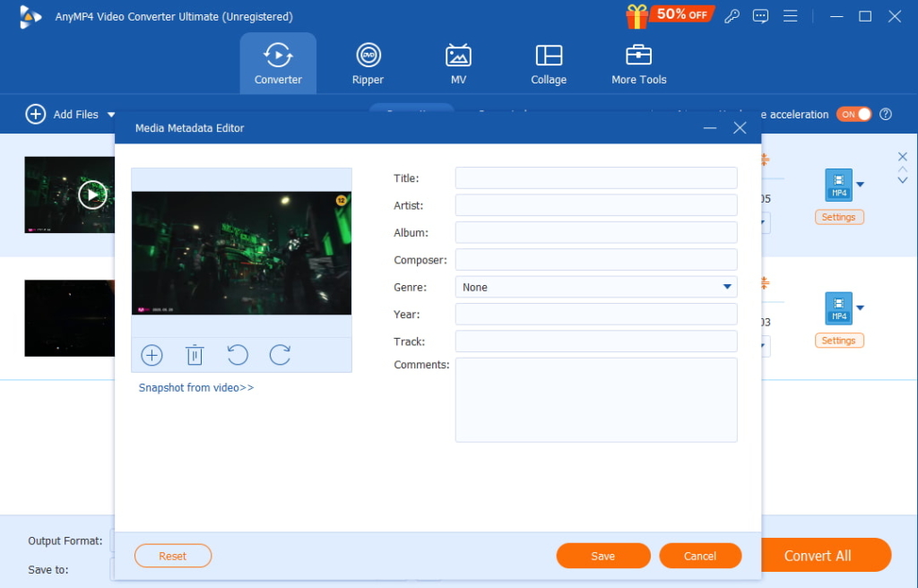Open the 50% OFF gift promotion
The width and height of the screenshot is (918, 588).
(669, 15)
